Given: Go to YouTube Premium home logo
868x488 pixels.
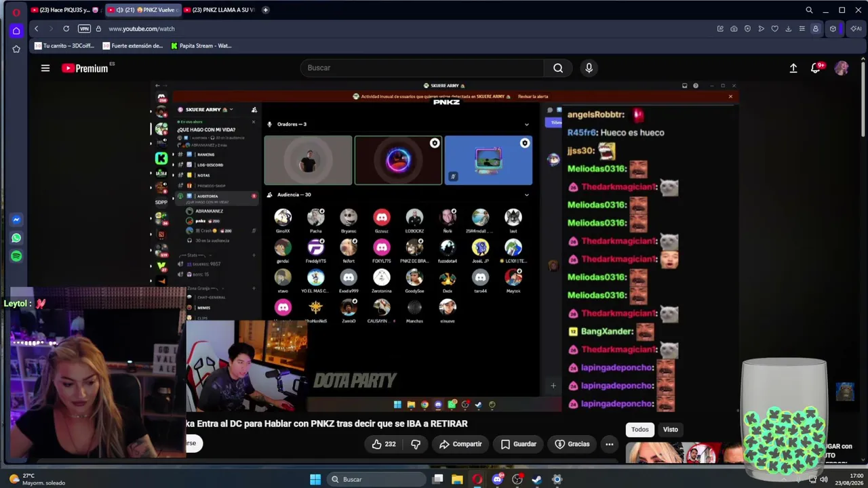Looking at the screenshot, I should point(85,68).
